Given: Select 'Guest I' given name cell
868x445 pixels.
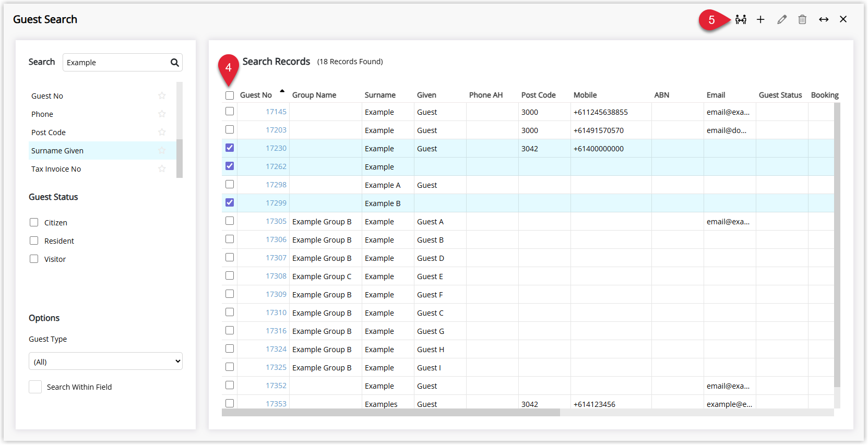Looking at the screenshot, I should [440, 368].
